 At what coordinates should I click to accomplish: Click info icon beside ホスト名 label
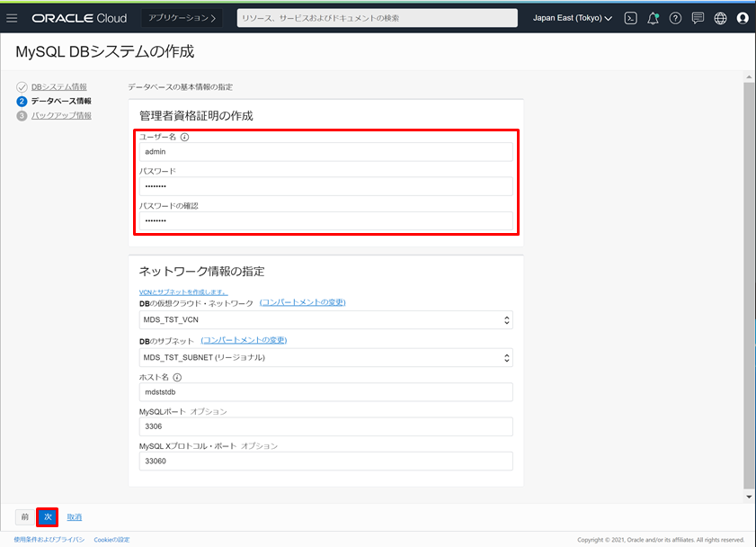[177, 378]
